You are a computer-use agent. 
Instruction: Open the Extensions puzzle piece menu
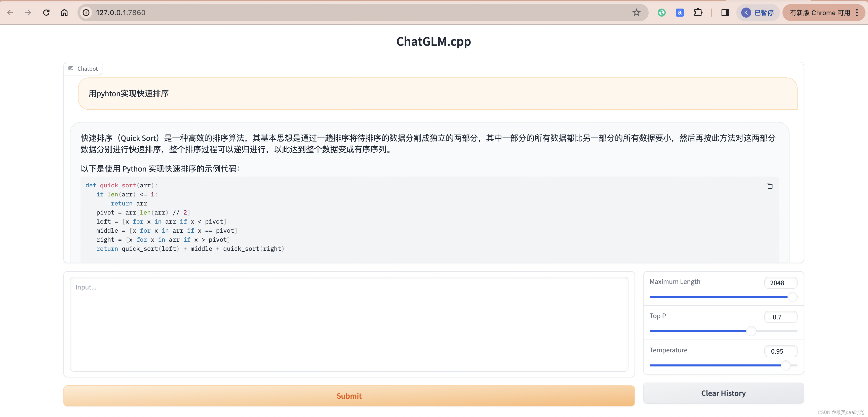[x=698, y=13]
